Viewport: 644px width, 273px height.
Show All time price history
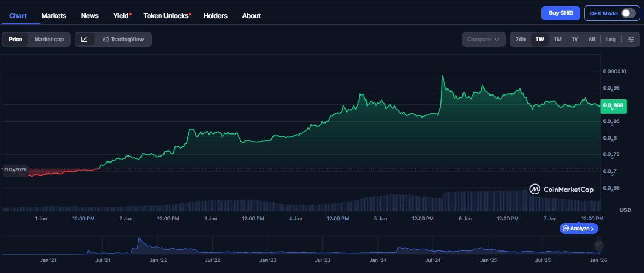(591, 40)
